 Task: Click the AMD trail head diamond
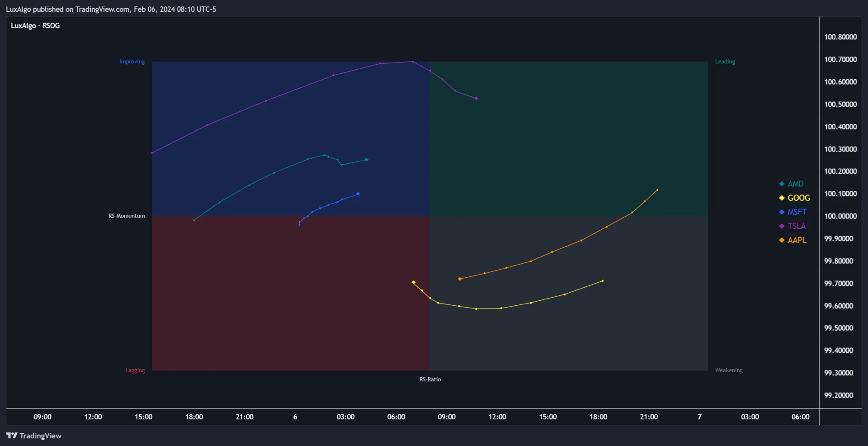pos(366,159)
